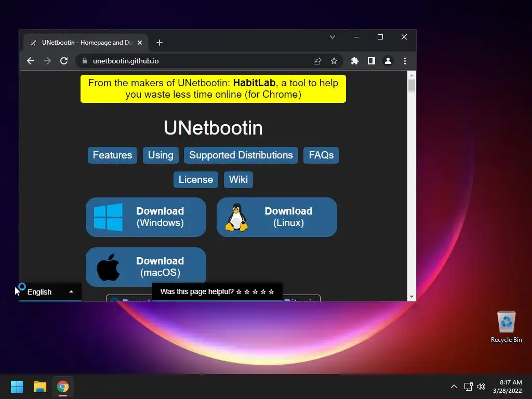
Task: Reload the UNetbootin page
Action: click(64, 61)
